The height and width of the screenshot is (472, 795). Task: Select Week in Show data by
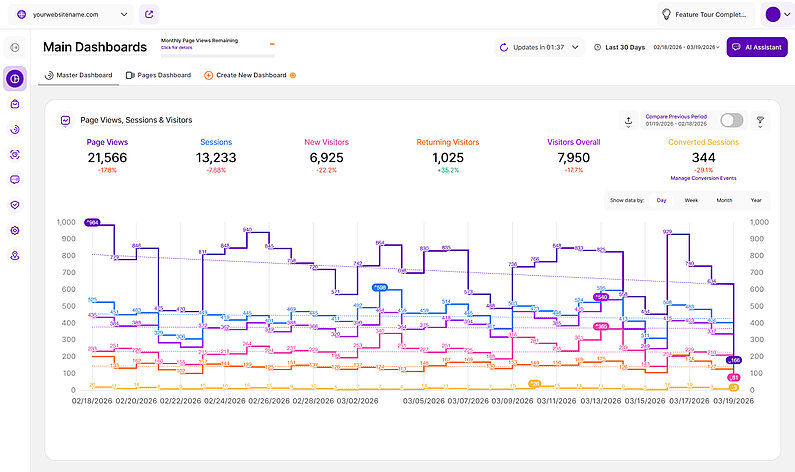691,200
